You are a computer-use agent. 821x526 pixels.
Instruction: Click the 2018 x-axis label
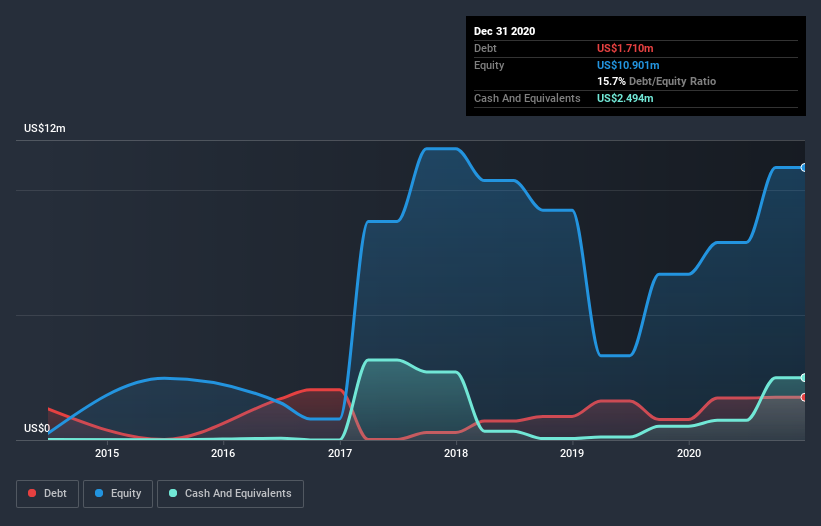pyautogui.click(x=456, y=453)
